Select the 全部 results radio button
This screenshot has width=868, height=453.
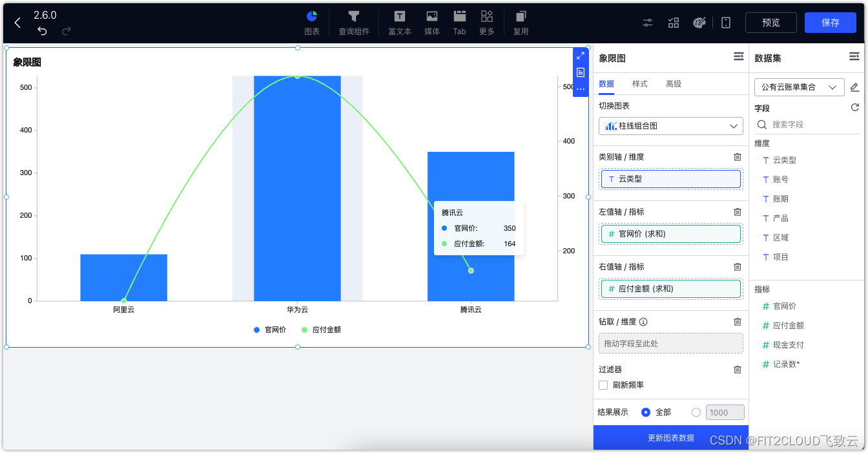click(x=646, y=412)
